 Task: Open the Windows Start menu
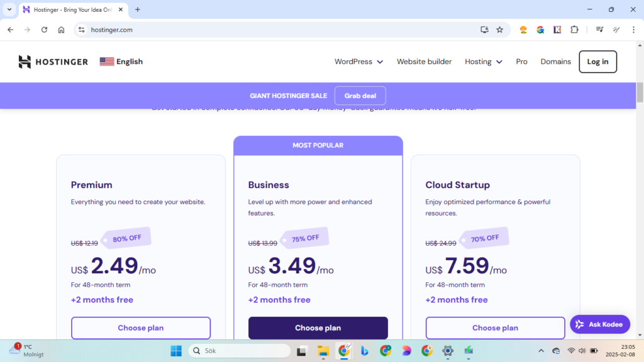tap(176, 351)
